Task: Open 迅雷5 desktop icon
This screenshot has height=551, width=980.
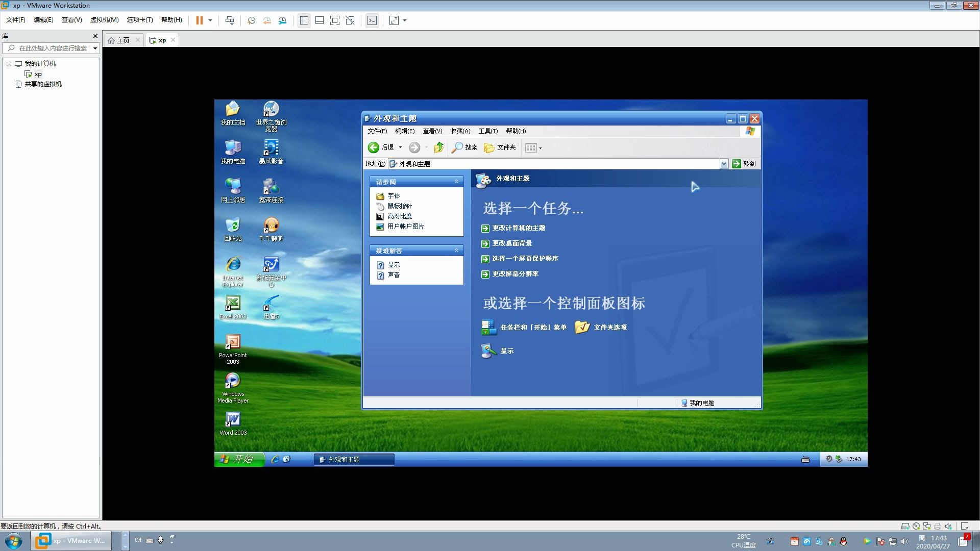Action: (271, 307)
